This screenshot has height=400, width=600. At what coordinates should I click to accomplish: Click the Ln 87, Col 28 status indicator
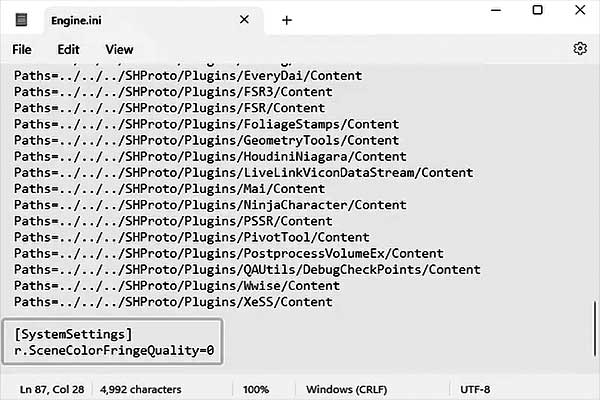click(x=52, y=389)
